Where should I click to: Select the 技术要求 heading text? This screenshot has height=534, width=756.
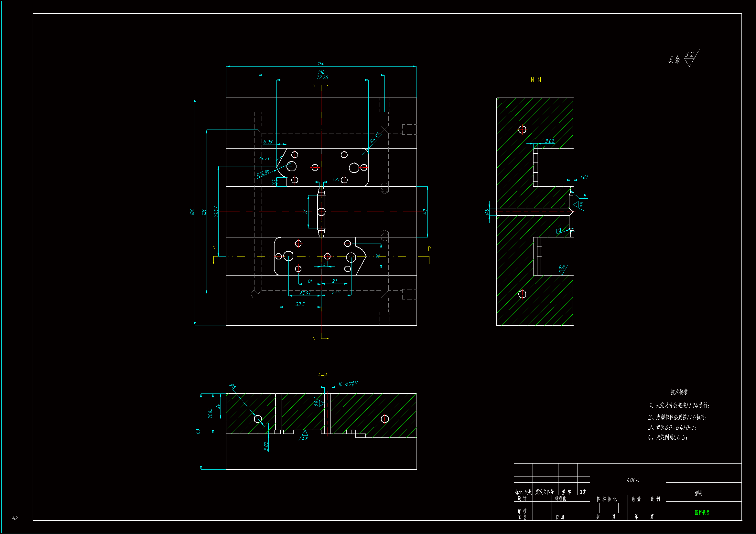pyautogui.click(x=679, y=392)
